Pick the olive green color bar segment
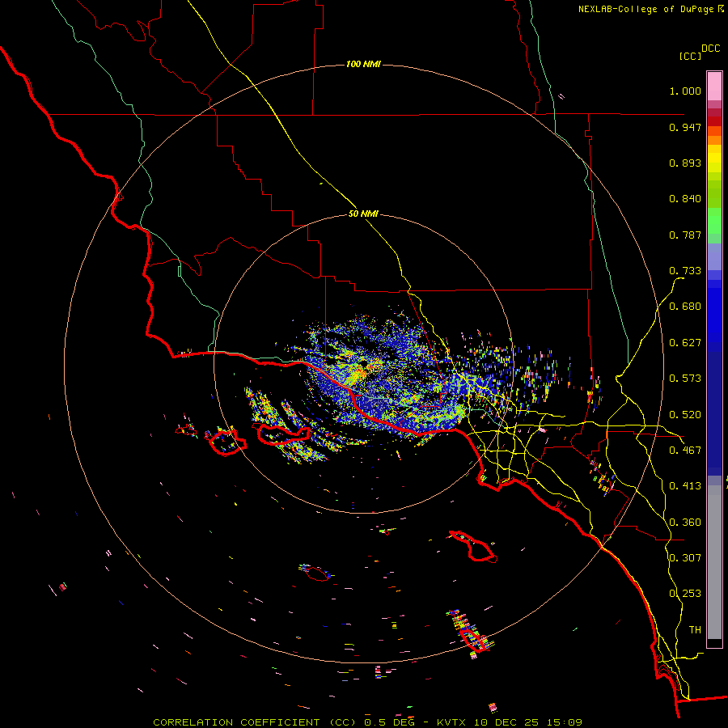The image size is (728, 728). click(x=714, y=193)
